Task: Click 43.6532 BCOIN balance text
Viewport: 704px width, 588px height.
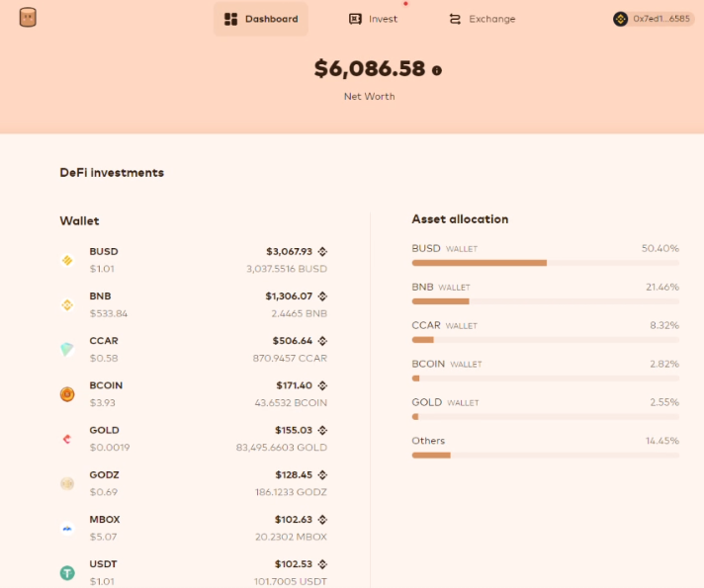Action: point(291,402)
